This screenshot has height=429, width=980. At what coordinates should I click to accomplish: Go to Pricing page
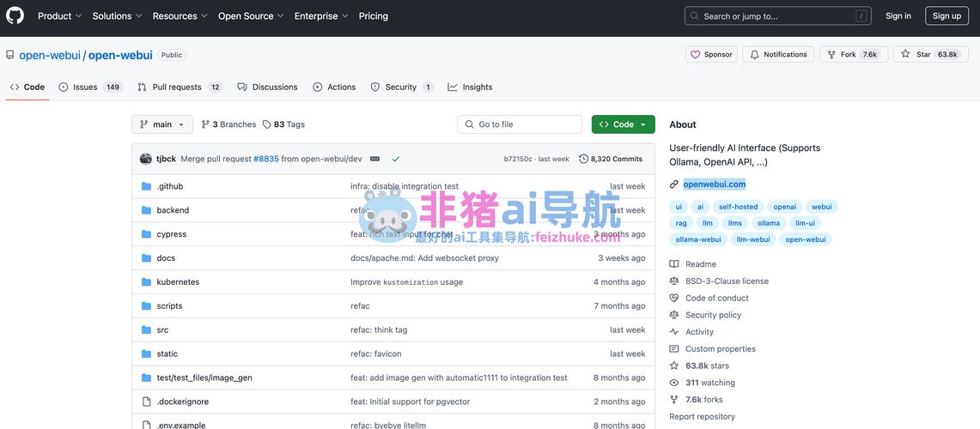point(373,16)
